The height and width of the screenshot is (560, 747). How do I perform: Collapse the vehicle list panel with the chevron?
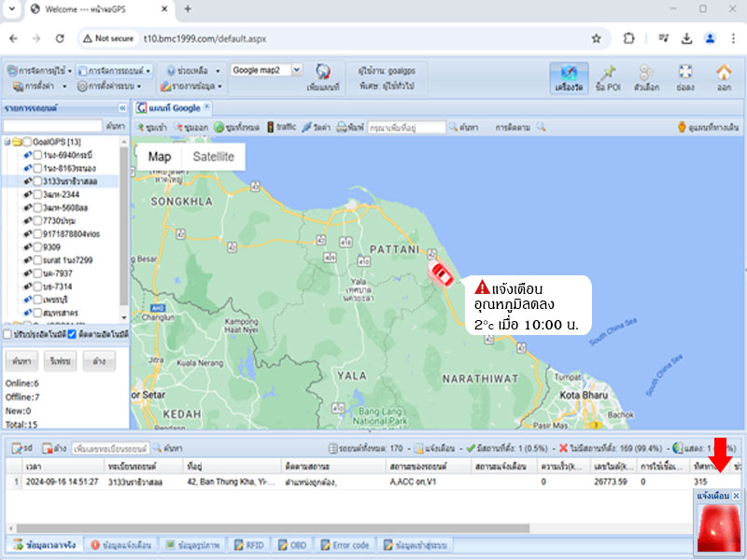pyautogui.click(x=122, y=108)
